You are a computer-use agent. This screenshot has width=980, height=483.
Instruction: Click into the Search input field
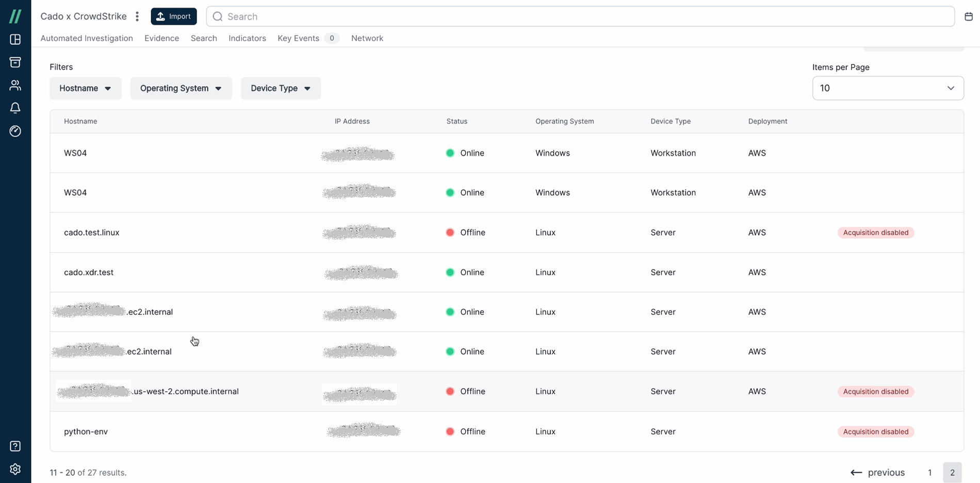580,16
